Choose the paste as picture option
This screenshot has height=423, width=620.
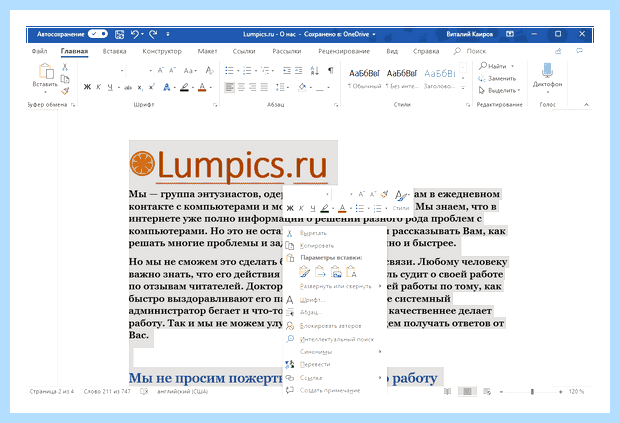click(x=336, y=272)
